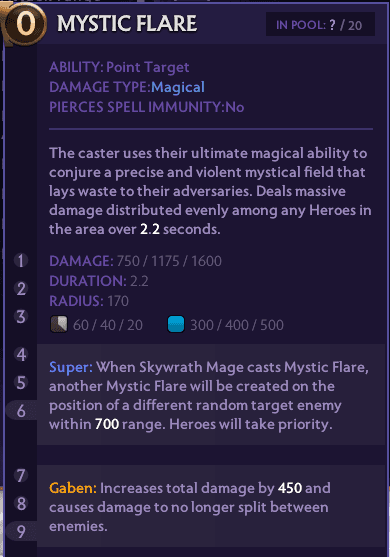Select level marker 5 in sidebar
The width and height of the screenshot is (390, 557).
[x=21, y=383]
